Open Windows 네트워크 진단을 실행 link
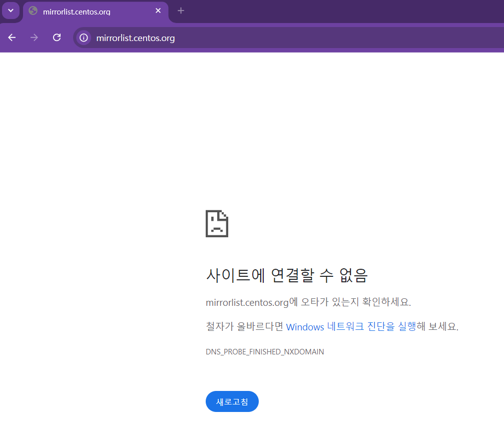The width and height of the screenshot is (504, 442). (x=351, y=326)
